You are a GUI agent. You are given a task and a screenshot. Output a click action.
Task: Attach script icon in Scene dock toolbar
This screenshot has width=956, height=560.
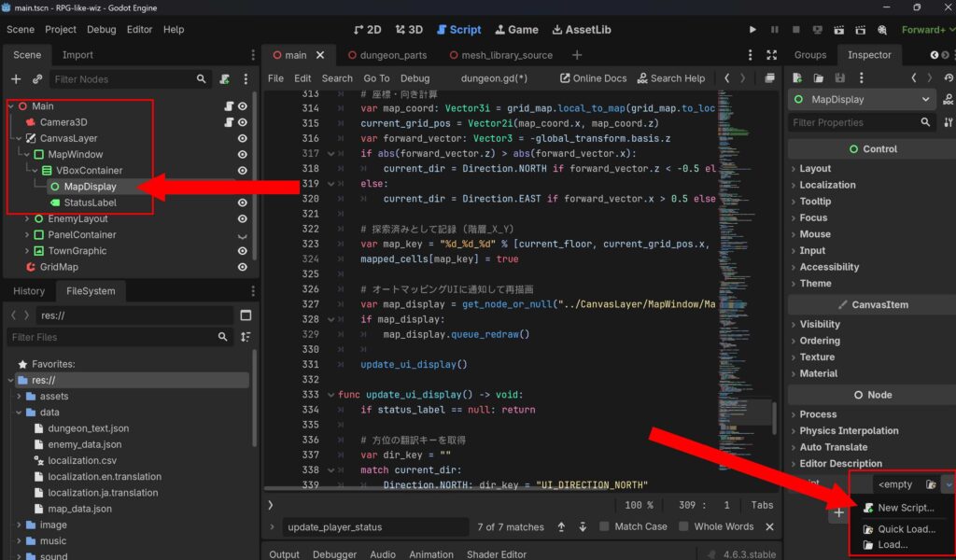click(x=225, y=79)
